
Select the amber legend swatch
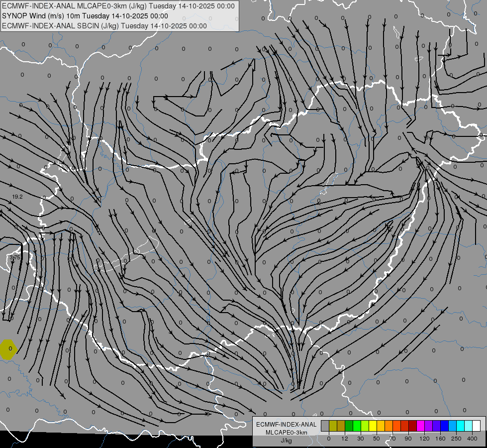click(x=381, y=426)
